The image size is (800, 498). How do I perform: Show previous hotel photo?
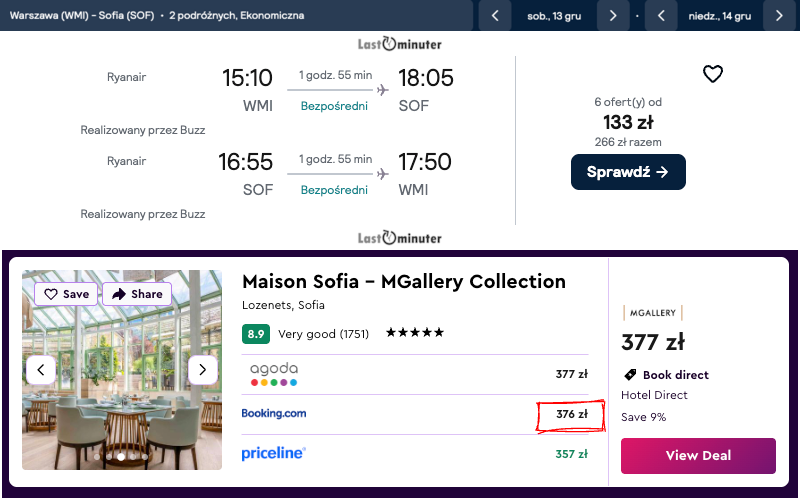point(41,369)
